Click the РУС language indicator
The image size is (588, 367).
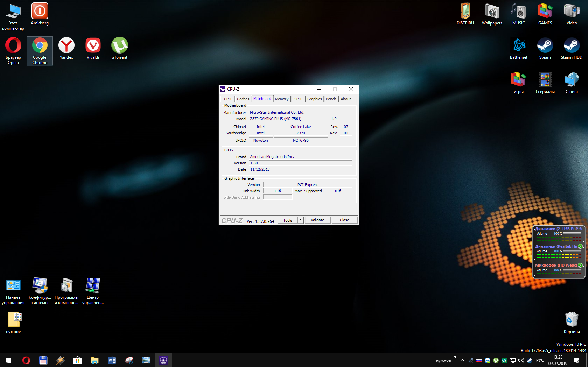coord(540,360)
